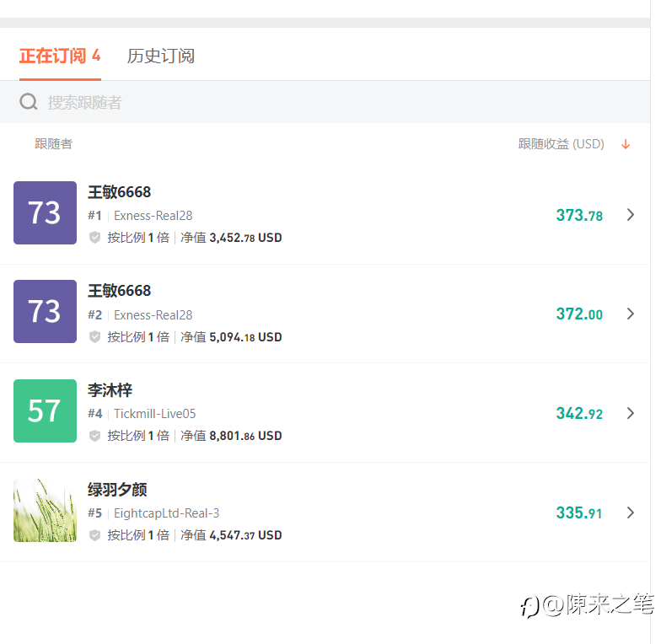This screenshot has width=661, height=644.
Task: Toggle sort arrow beside 跟随收益 (USD)
Action: [x=626, y=144]
